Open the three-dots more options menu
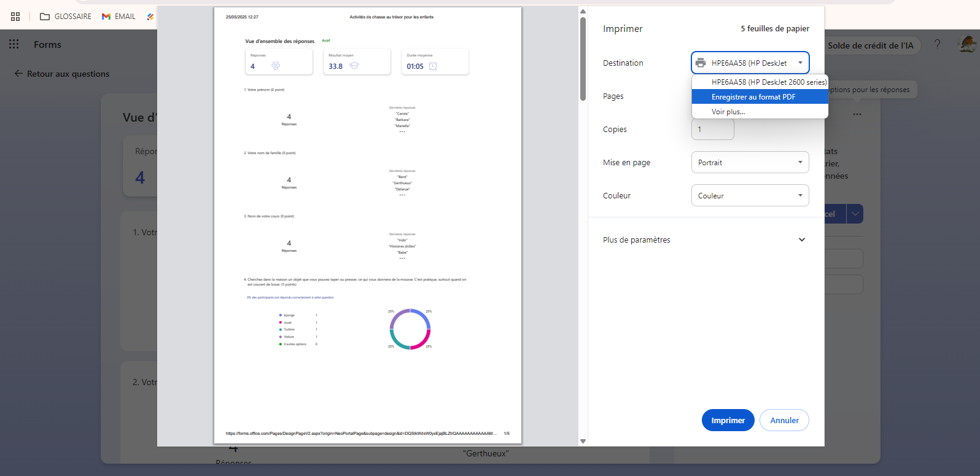Viewport: 980px width, 476px height. (x=857, y=114)
